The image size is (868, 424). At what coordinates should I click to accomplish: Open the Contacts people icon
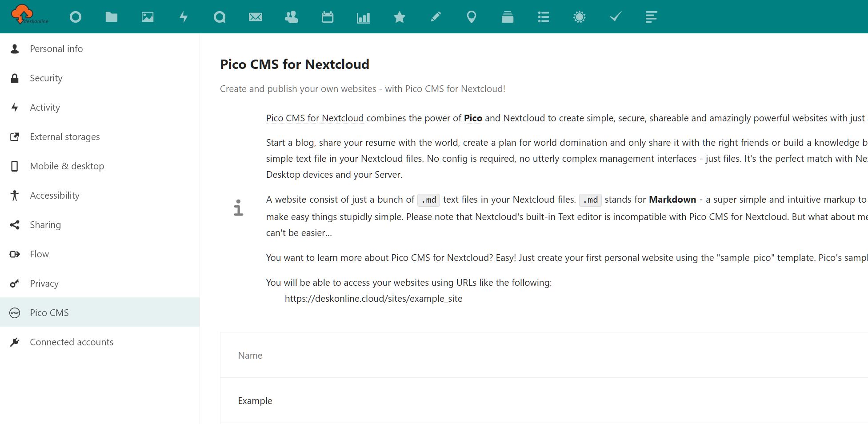pyautogui.click(x=292, y=17)
